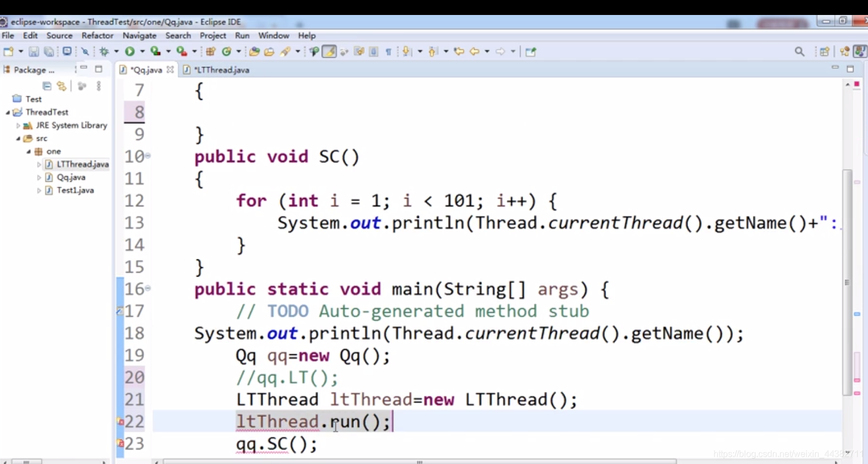Viewport: 868px width, 464px height.
Task: Click the Debug bug icon
Action: coord(104,52)
